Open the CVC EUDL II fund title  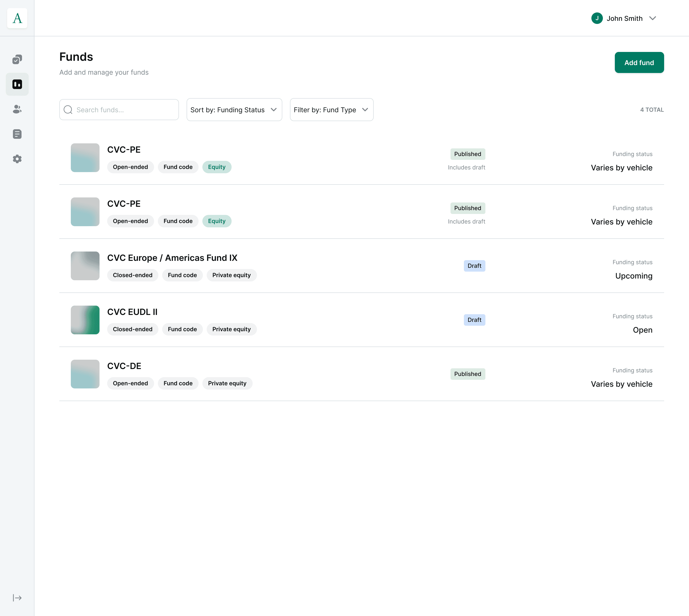coord(132,312)
